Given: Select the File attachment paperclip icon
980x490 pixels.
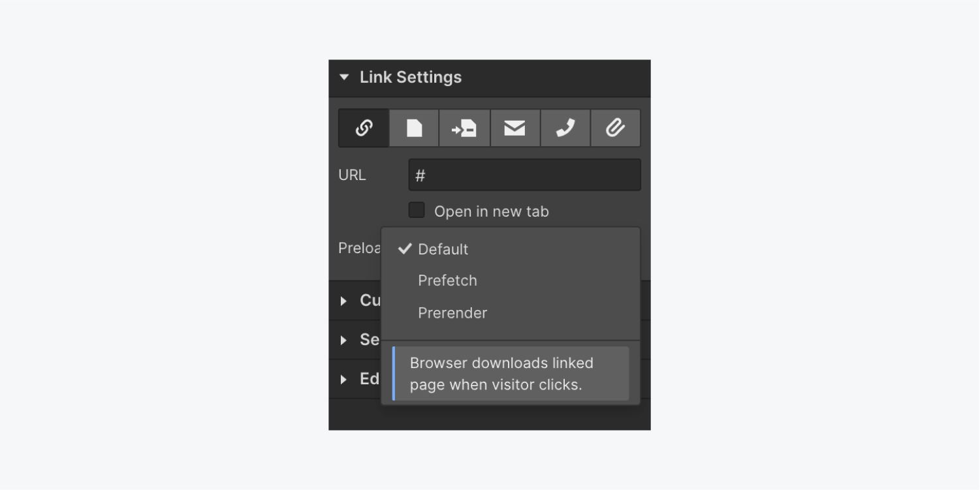Looking at the screenshot, I should (615, 128).
